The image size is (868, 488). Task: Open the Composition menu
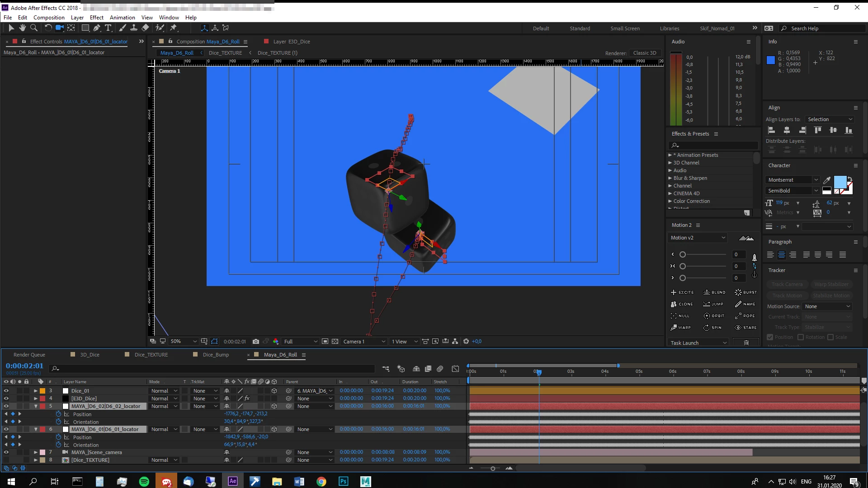49,17
